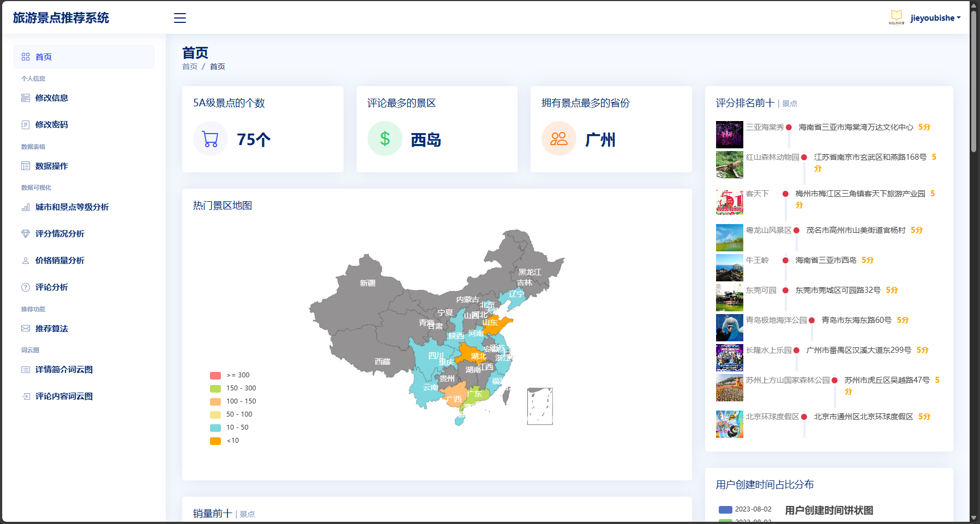Open 评论内容词云图 menu item

click(84, 396)
